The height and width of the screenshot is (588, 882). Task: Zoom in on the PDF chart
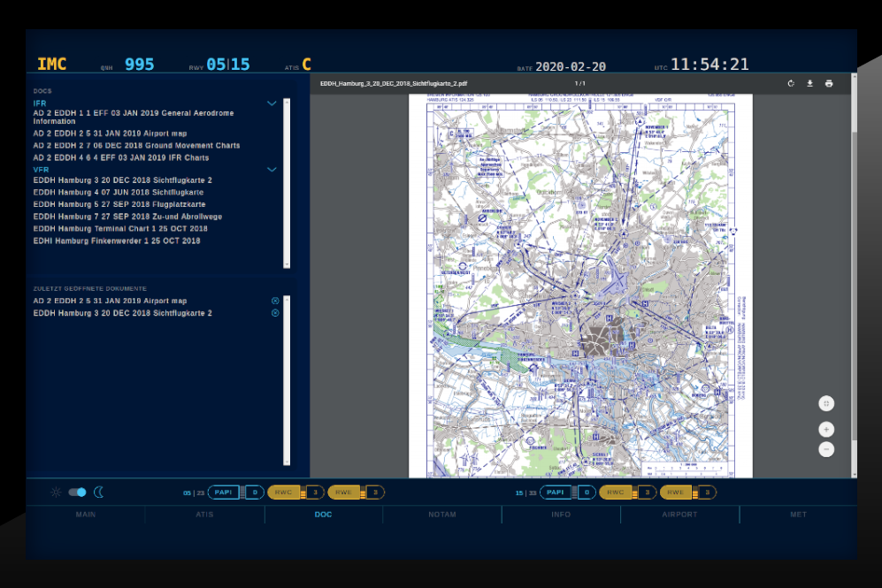(826, 430)
